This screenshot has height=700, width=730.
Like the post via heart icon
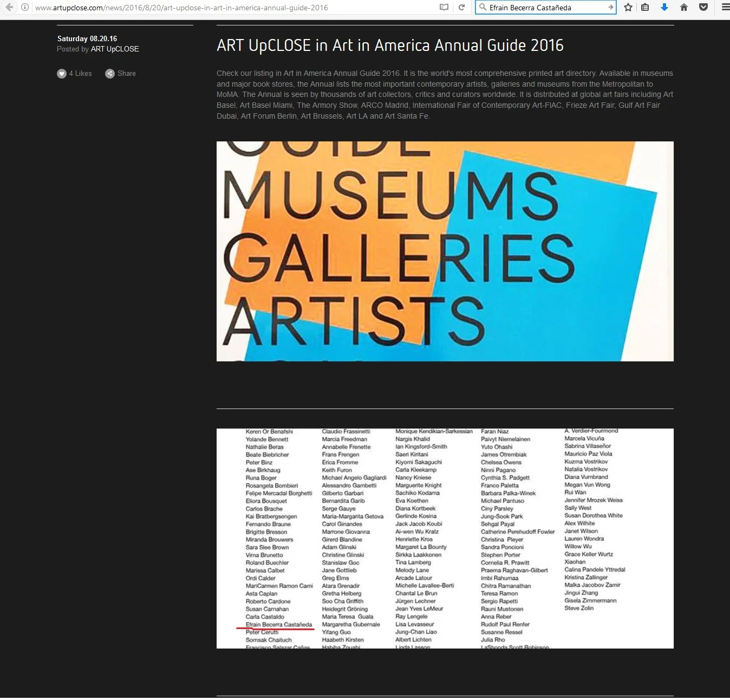62,74
